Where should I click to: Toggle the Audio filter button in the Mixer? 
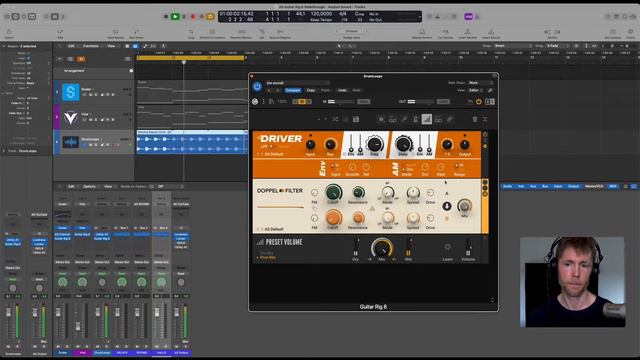tap(507, 187)
